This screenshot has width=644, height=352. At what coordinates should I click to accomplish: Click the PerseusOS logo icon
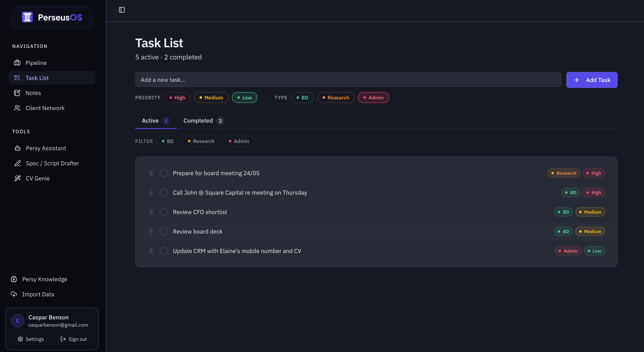27,17
